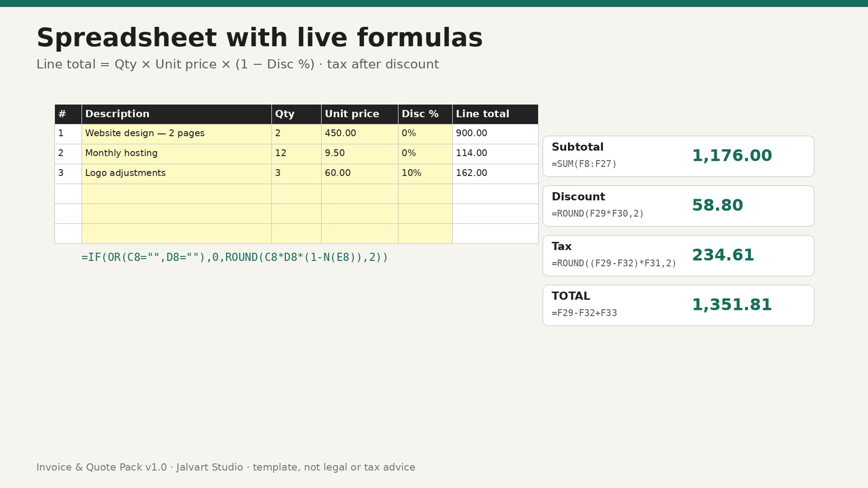The width and height of the screenshot is (868, 488).
Task: Select the Subtotal card value 1,176.00
Action: click(732, 156)
